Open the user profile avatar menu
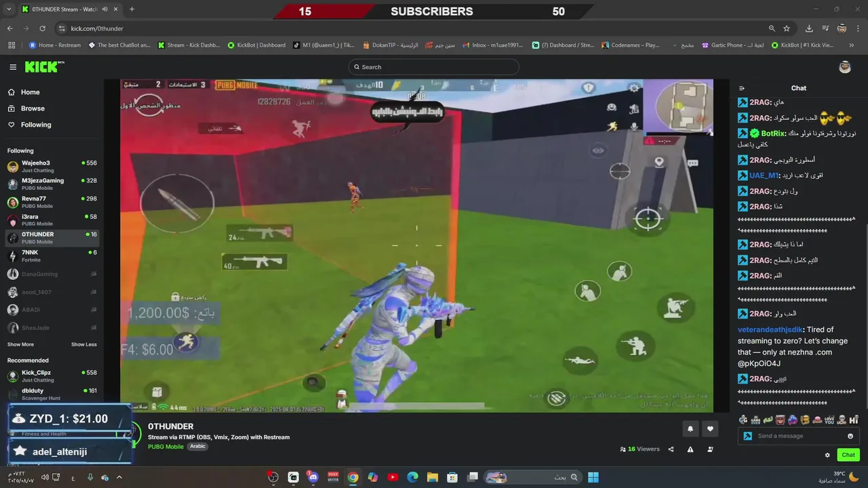Image resolution: width=868 pixels, height=488 pixels. tap(845, 66)
